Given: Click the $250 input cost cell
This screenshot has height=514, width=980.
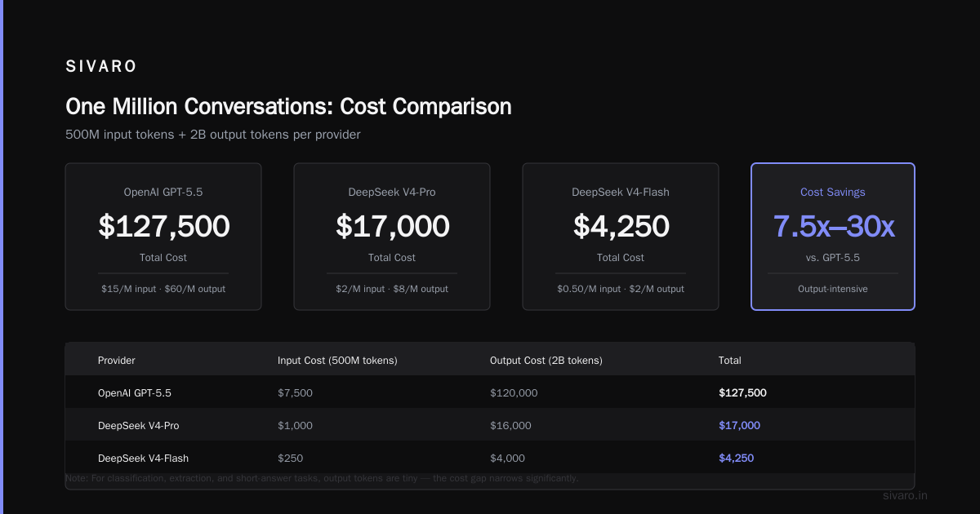Looking at the screenshot, I should pos(290,458).
